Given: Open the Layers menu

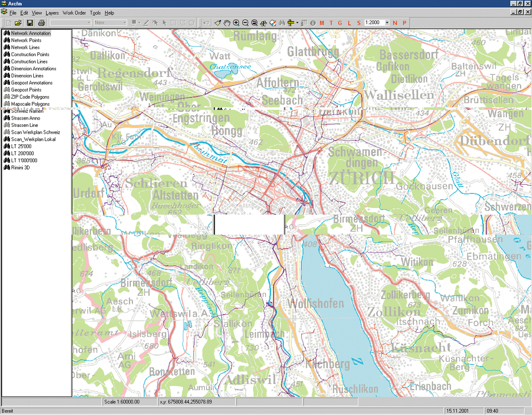Looking at the screenshot, I should click(x=52, y=13).
